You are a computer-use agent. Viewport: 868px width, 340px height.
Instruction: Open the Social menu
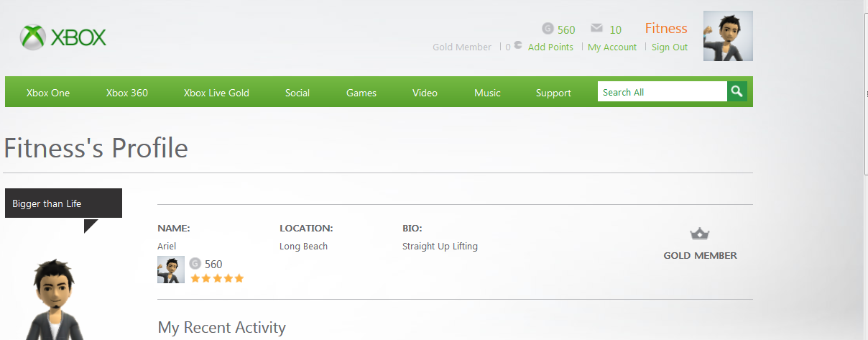(x=297, y=93)
